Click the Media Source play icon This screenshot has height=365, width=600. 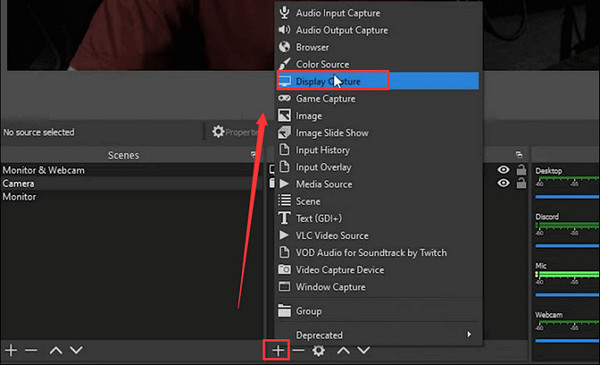pos(284,184)
